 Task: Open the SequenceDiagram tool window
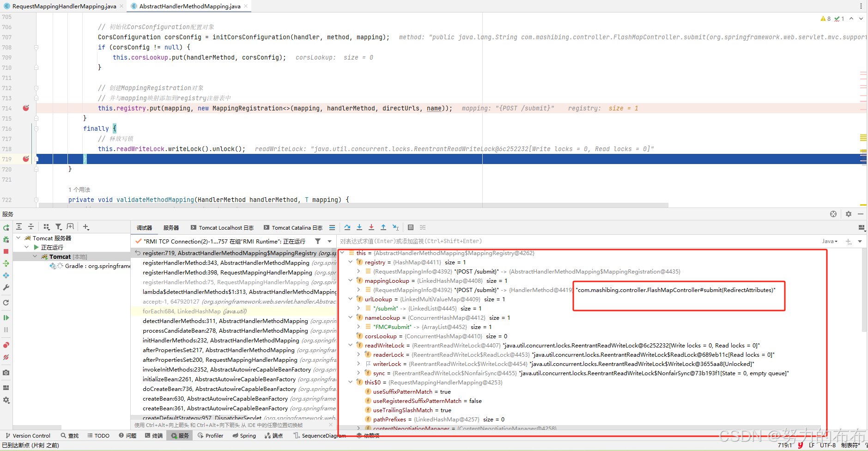click(319, 436)
